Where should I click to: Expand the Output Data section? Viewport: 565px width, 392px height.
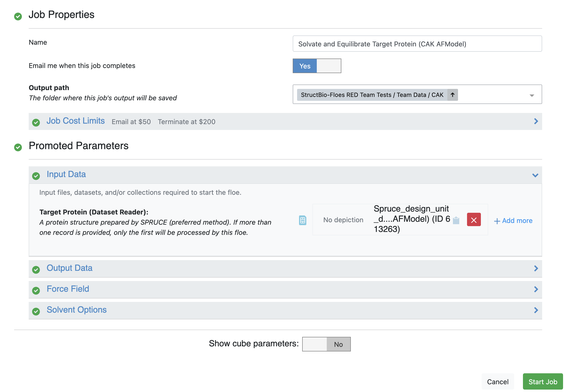click(536, 268)
